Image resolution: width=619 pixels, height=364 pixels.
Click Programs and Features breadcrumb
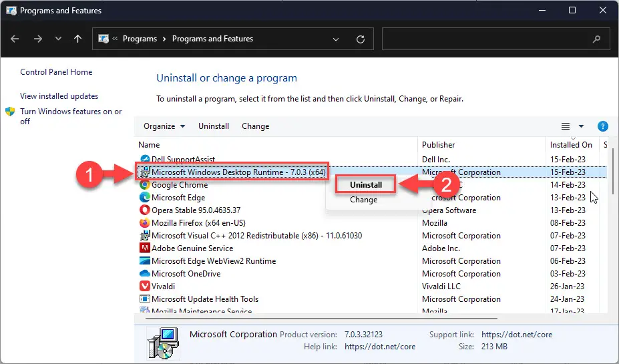tap(212, 39)
